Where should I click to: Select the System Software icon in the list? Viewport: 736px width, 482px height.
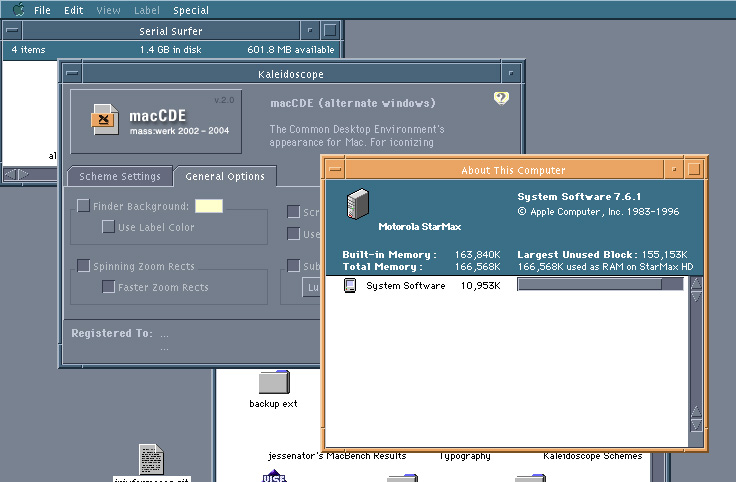pyautogui.click(x=350, y=286)
